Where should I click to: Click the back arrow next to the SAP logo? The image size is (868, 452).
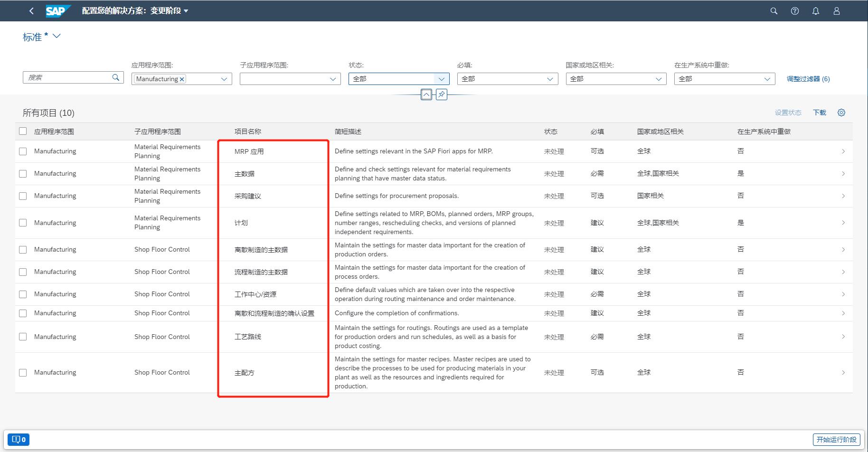tap(31, 10)
